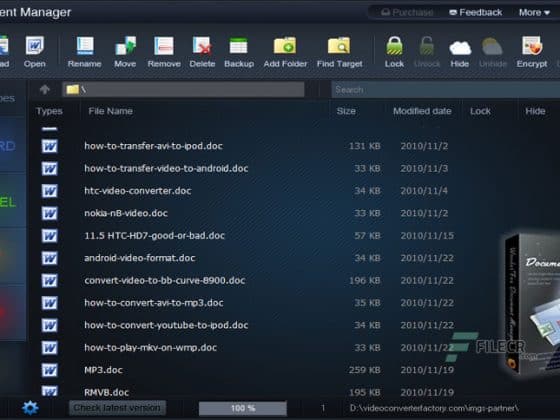Click the Purchase button

coord(407,12)
